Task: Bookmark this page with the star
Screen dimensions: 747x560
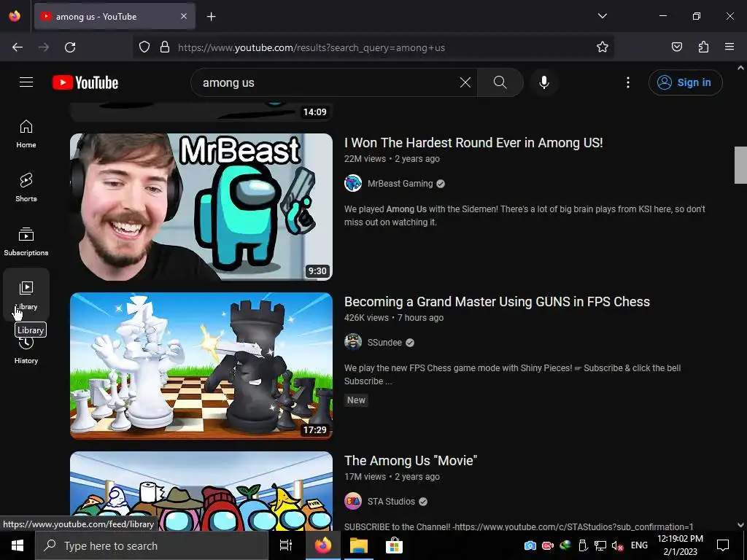Action: [602, 47]
